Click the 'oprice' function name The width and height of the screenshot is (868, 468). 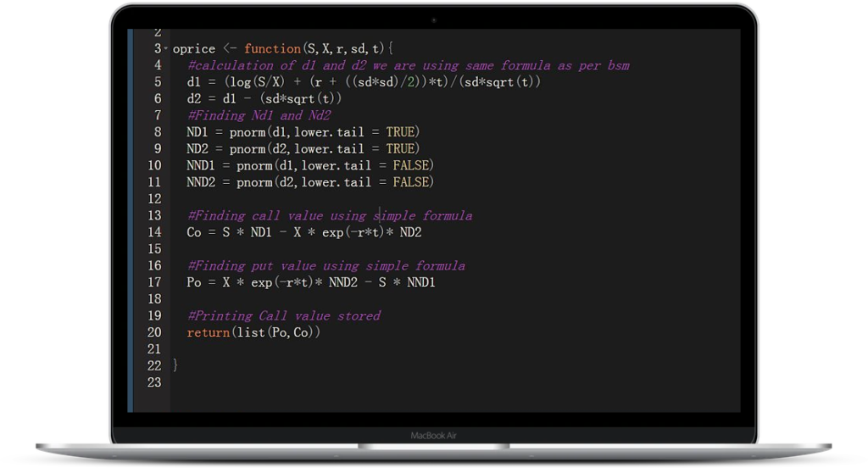click(194, 49)
